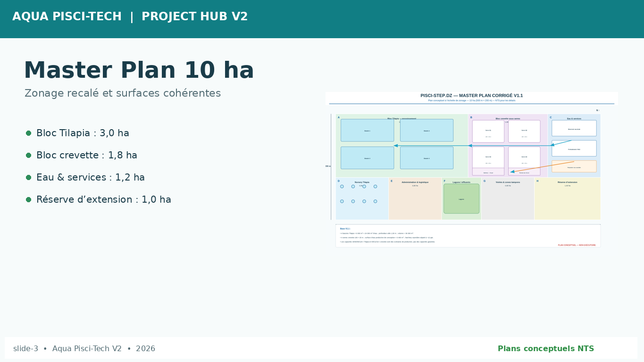Select the "Master Plan 10 ha" heading

pos(139,71)
